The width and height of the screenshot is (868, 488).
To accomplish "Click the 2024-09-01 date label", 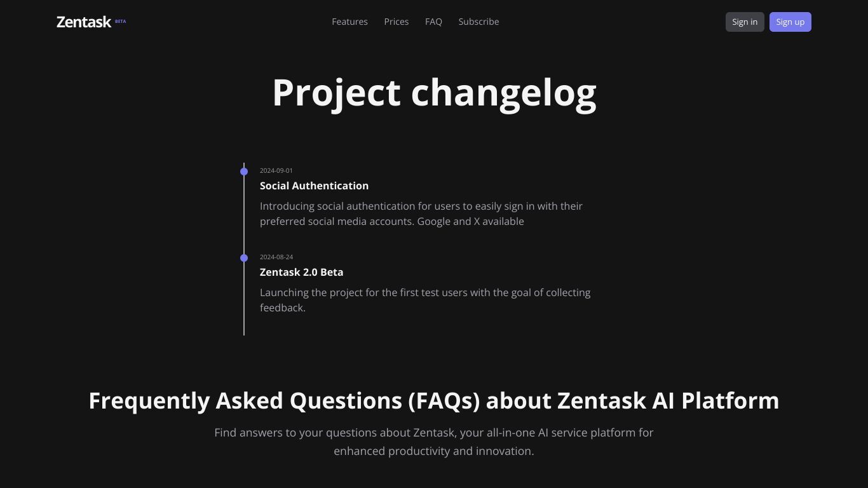I will click(x=276, y=170).
